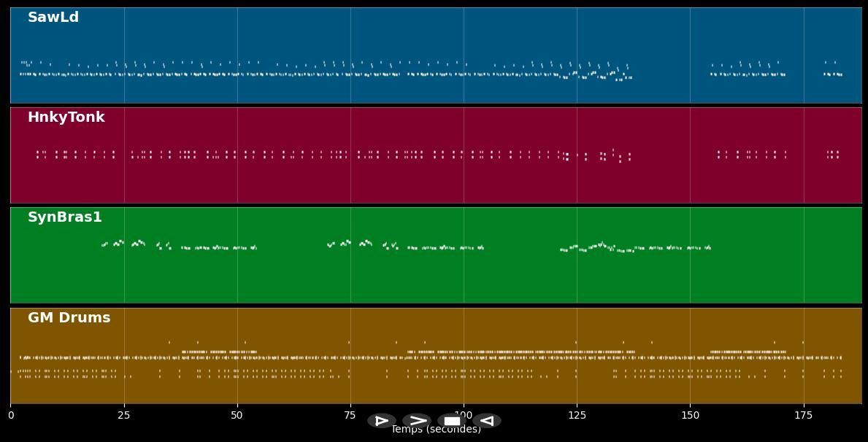Click the leftmost triangle-with-bar transport button
The image size is (868, 442).
pyautogui.click(x=381, y=421)
